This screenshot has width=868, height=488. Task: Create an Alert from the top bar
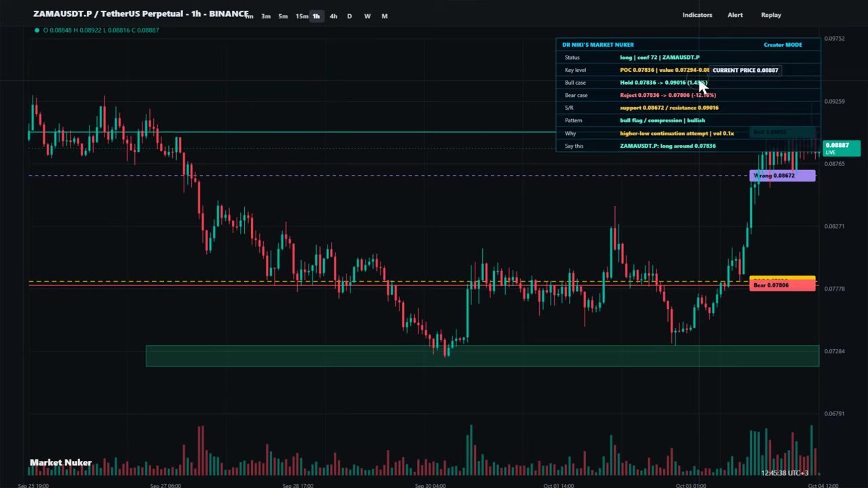coord(735,15)
